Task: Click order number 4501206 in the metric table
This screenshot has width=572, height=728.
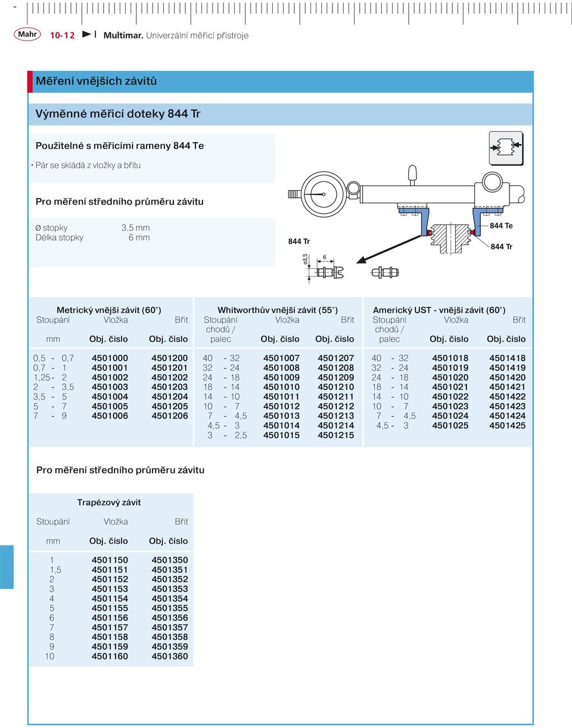Action: tap(170, 416)
